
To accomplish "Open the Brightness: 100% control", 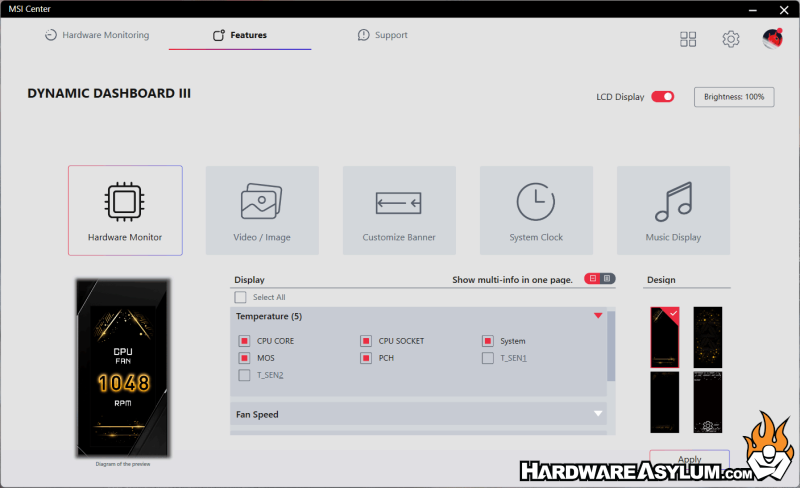I will pyautogui.click(x=734, y=97).
